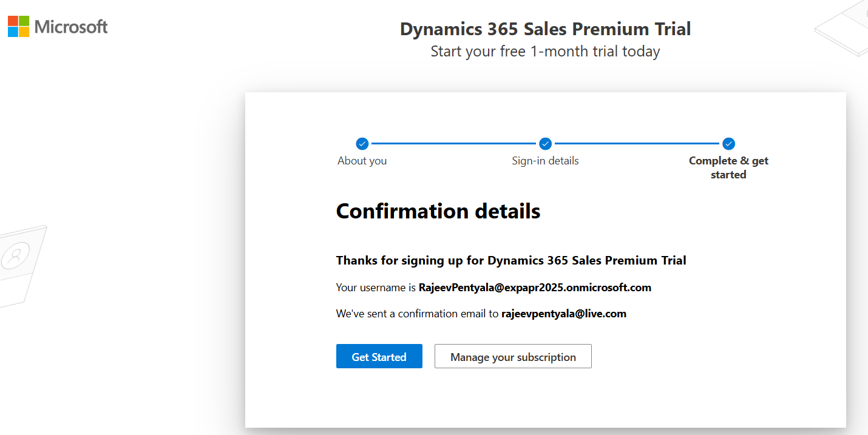
Task: Click the confirmation email rajeevpentyala@live.com
Action: (x=563, y=314)
